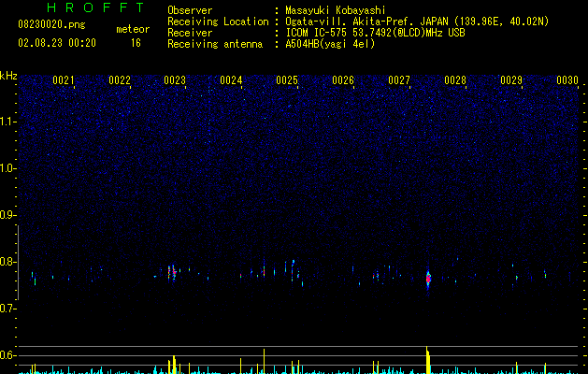
Task: Click the 0.9 kHz axis label
Action: pyautogui.click(x=7, y=215)
